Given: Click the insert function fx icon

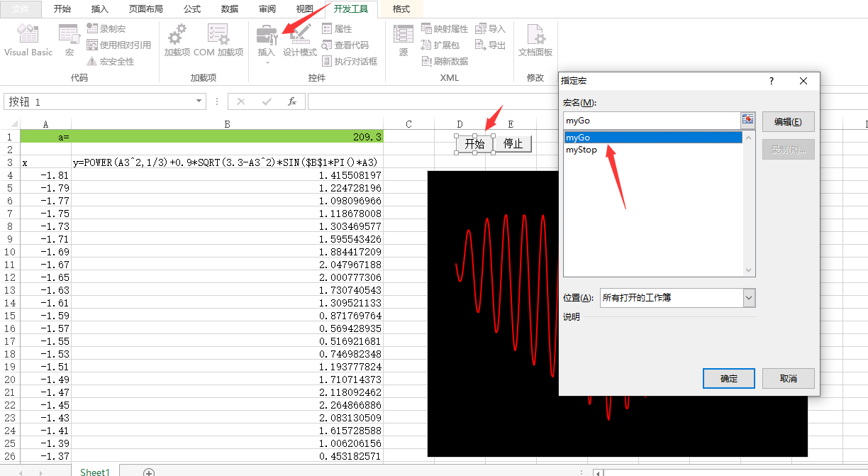Looking at the screenshot, I should 291,101.
